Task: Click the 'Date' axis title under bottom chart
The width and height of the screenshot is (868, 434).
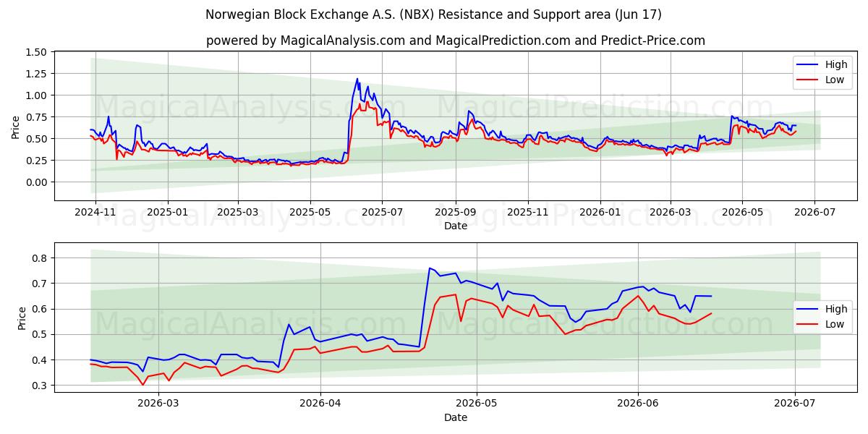Action: pyautogui.click(x=456, y=417)
